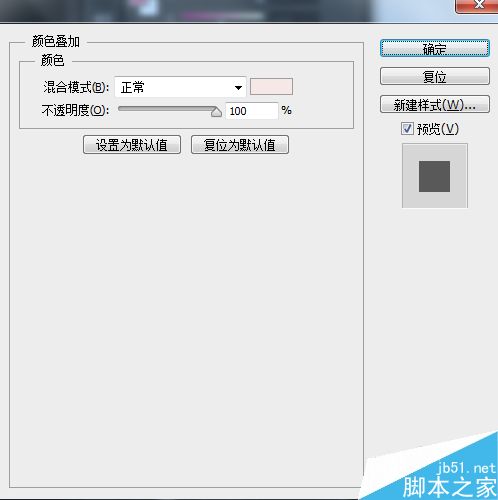The width and height of the screenshot is (498, 500).
Task: Toggle the 预览(V) preview checkbox
Action: click(407, 128)
